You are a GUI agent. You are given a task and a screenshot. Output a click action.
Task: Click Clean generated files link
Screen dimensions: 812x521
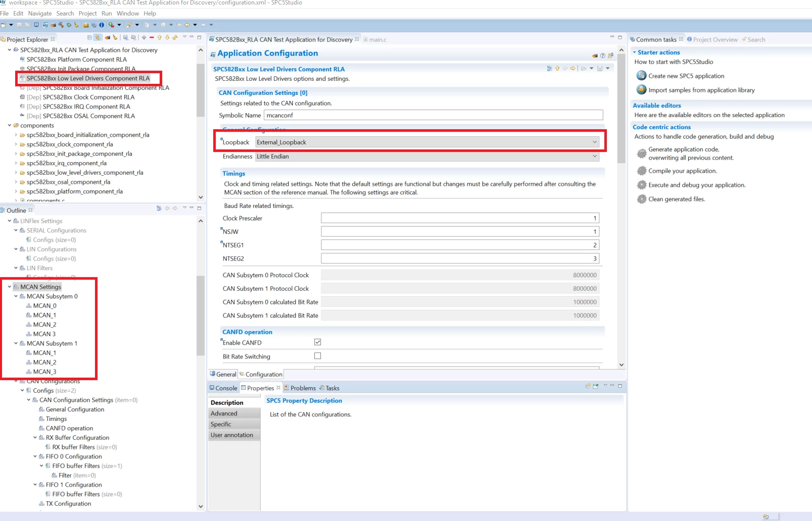tap(677, 199)
